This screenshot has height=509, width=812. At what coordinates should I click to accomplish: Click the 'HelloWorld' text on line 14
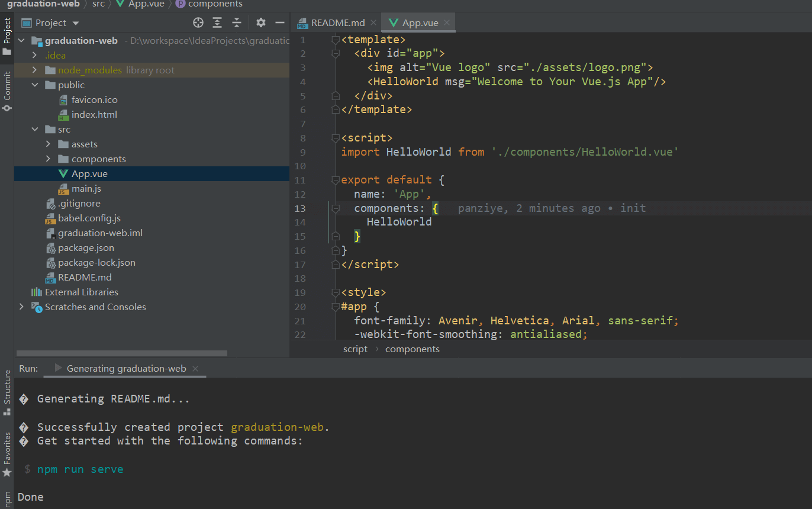(399, 222)
